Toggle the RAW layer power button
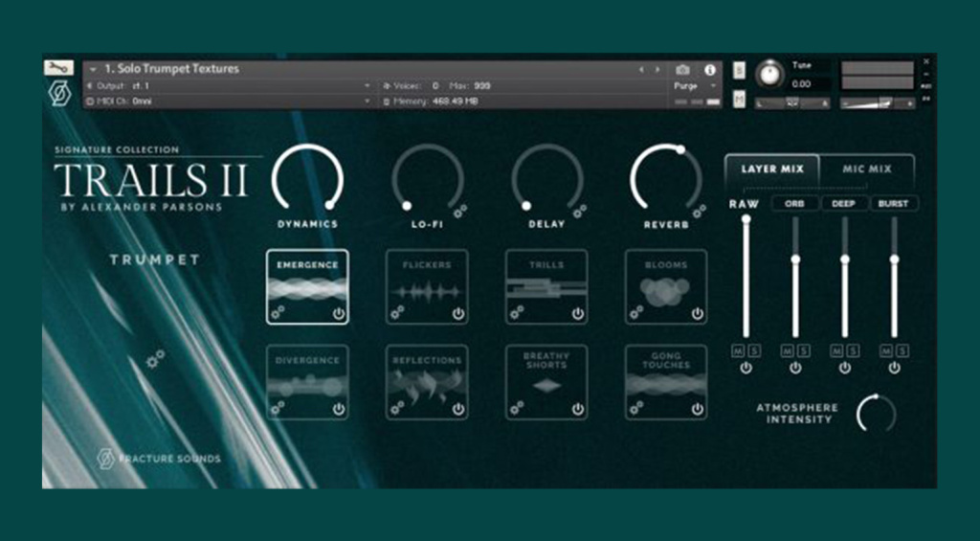The width and height of the screenshot is (980, 541). pos(746,368)
